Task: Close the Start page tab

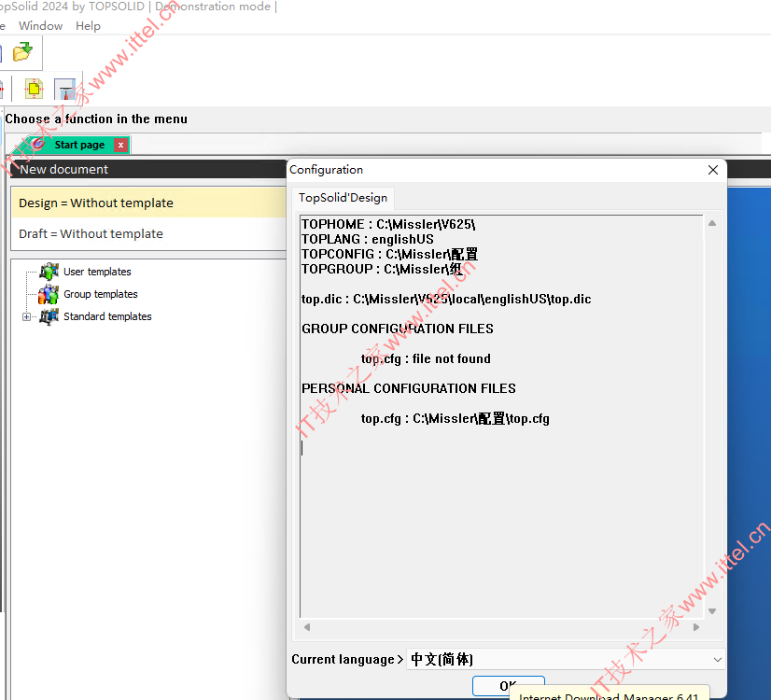Action: pos(120,145)
